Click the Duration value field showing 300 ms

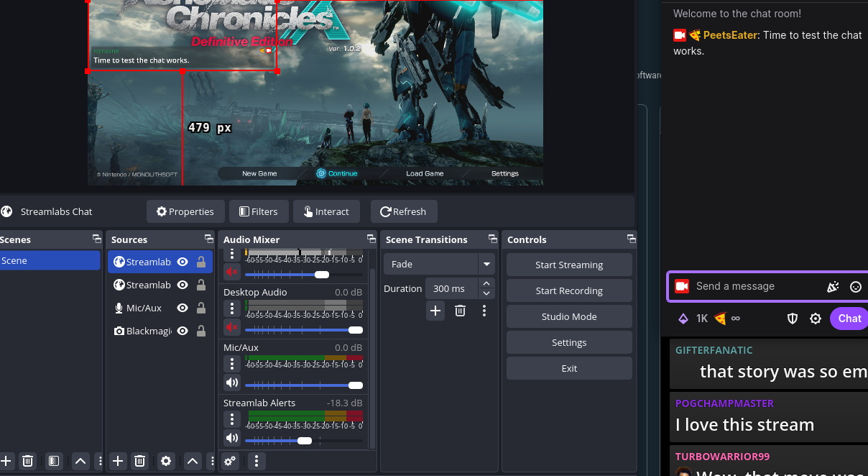tap(452, 288)
